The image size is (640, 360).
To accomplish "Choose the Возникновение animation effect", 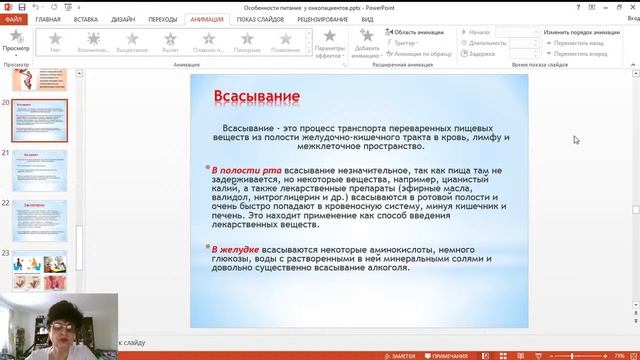I will pyautogui.click(x=93, y=42).
